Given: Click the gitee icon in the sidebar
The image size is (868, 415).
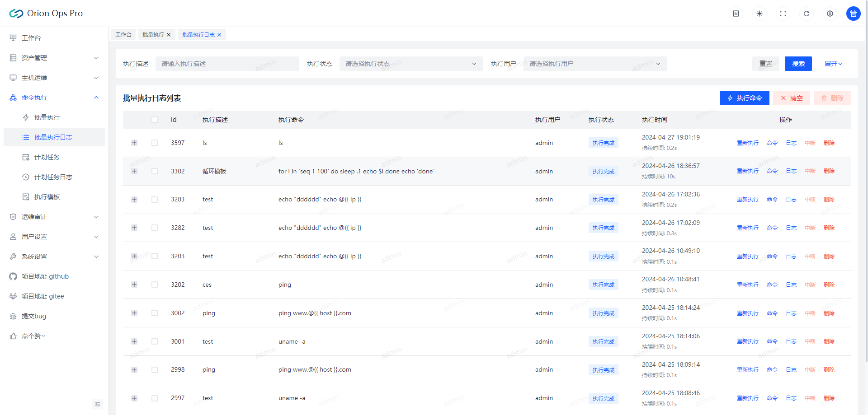Looking at the screenshot, I should point(13,296).
